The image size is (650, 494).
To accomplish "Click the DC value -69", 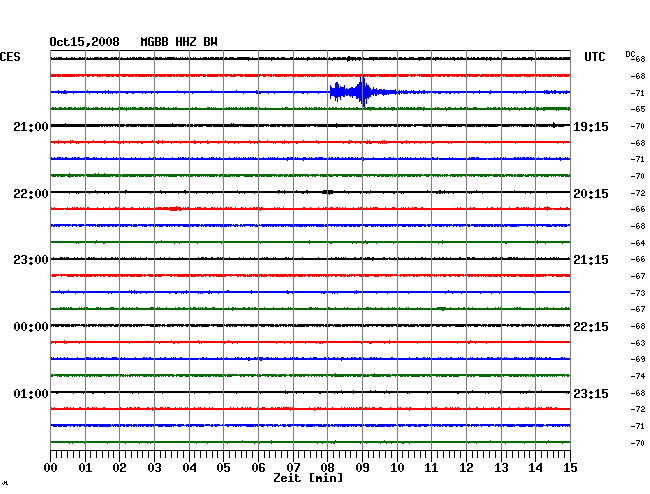I will 638,359.
